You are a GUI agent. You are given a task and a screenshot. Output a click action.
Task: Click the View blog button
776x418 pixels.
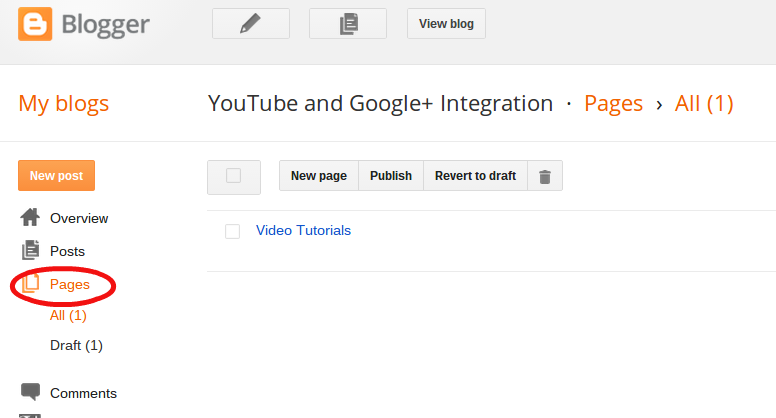[446, 24]
